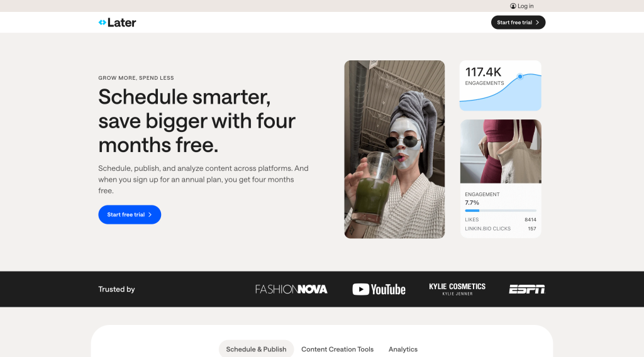The width and height of the screenshot is (644, 357).
Task: Switch to Content Creation Tools tab
Action: click(x=337, y=349)
